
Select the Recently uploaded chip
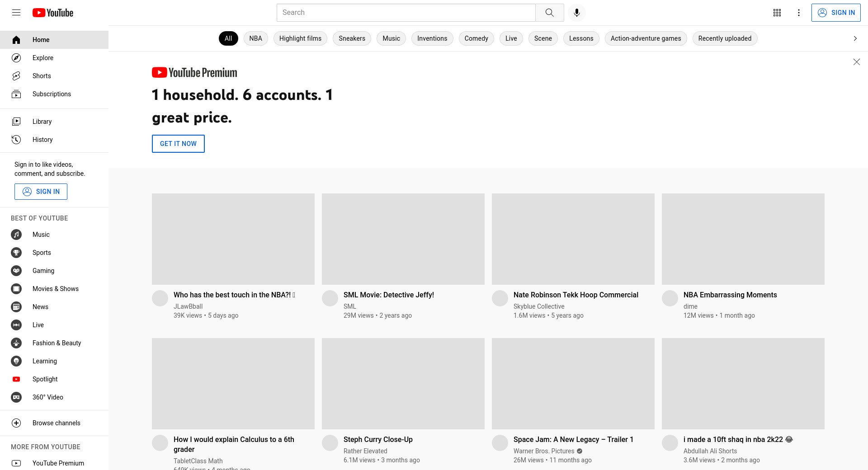(725, 38)
